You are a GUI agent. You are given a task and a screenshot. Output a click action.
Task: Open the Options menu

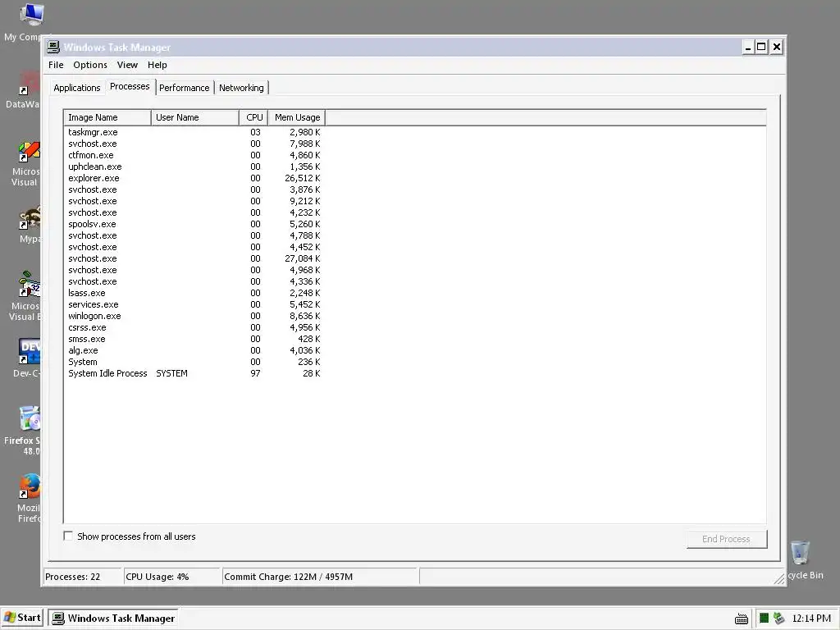90,65
